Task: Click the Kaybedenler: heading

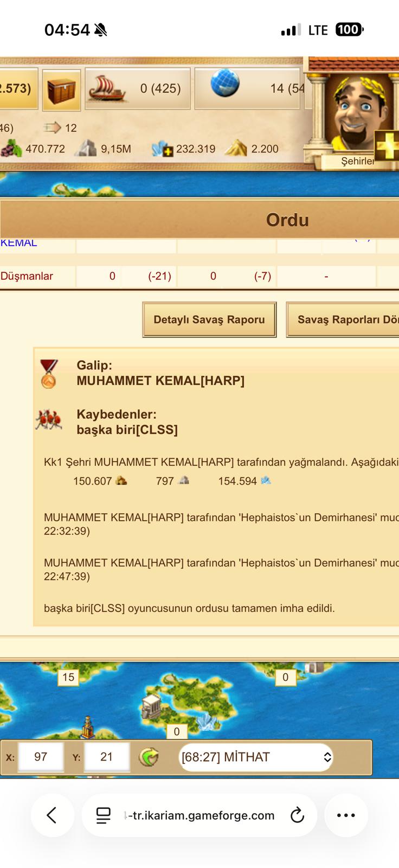Action: (117, 414)
